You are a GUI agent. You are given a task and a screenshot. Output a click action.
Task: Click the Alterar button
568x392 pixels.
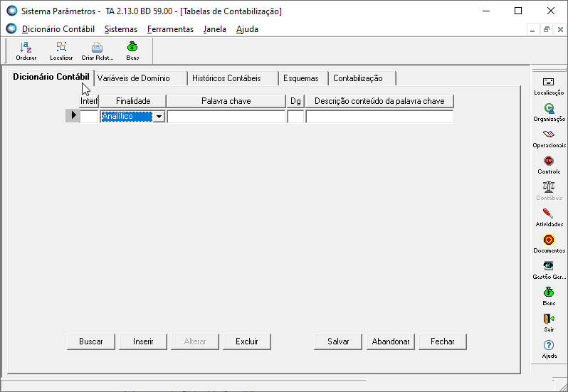click(x=195, y=341)
